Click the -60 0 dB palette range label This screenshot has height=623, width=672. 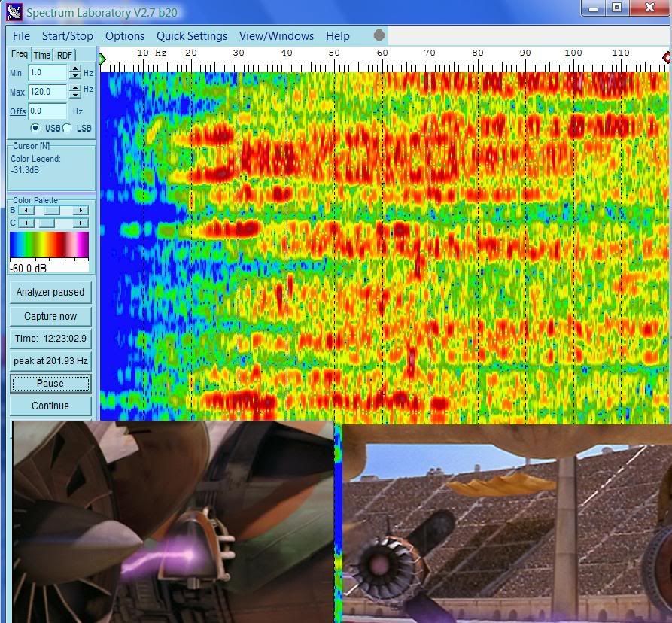point(29,268)
